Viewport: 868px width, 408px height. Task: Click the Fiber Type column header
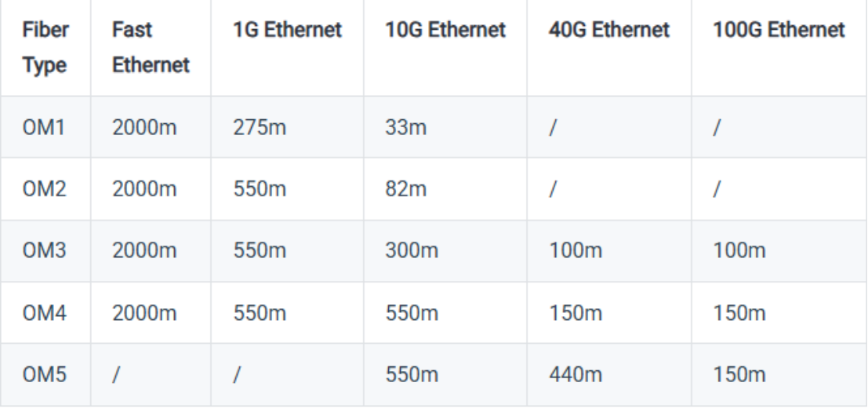click(45, 47)
